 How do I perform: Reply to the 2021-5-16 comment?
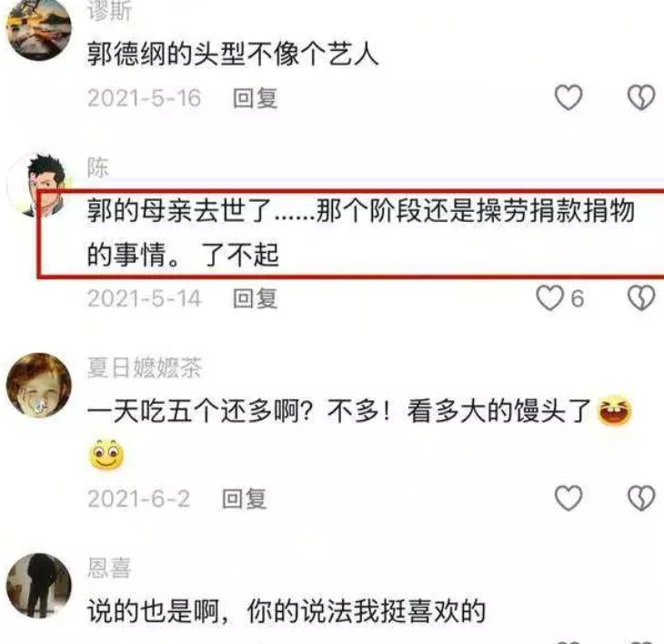pos(256,98)
